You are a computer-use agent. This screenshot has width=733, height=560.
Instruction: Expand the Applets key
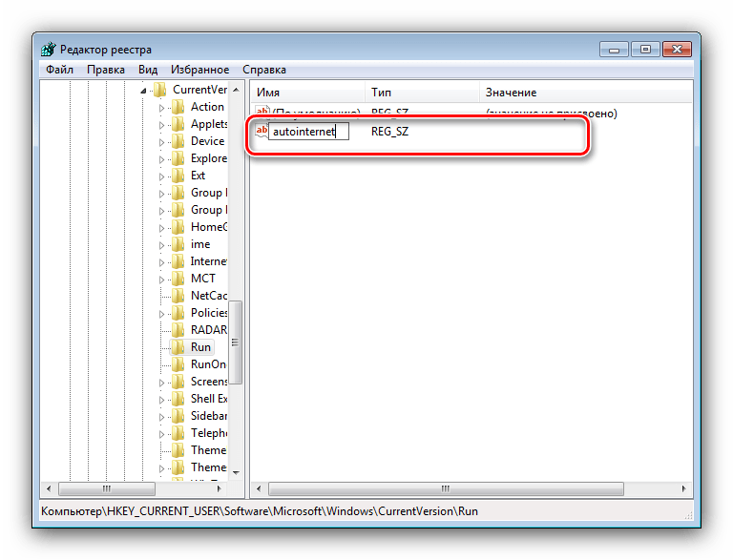click(x=161, y=125)
